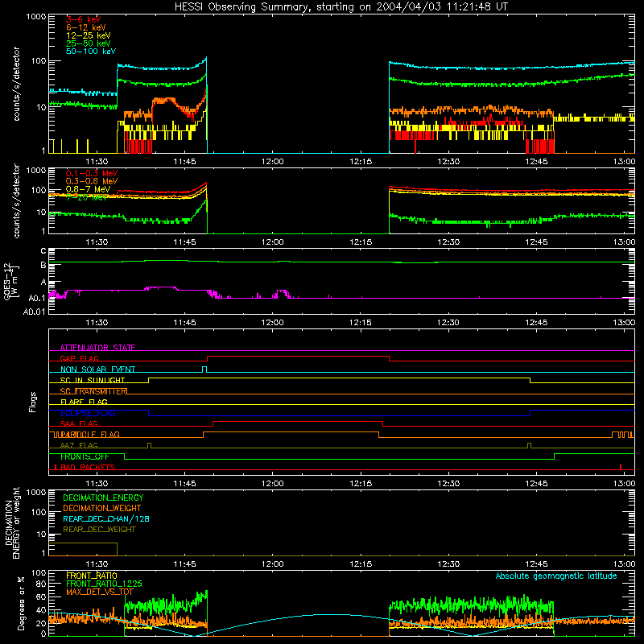Screen dimensions: 644x644
Task: Click the C level on the GOES axis
Action: 43,251
